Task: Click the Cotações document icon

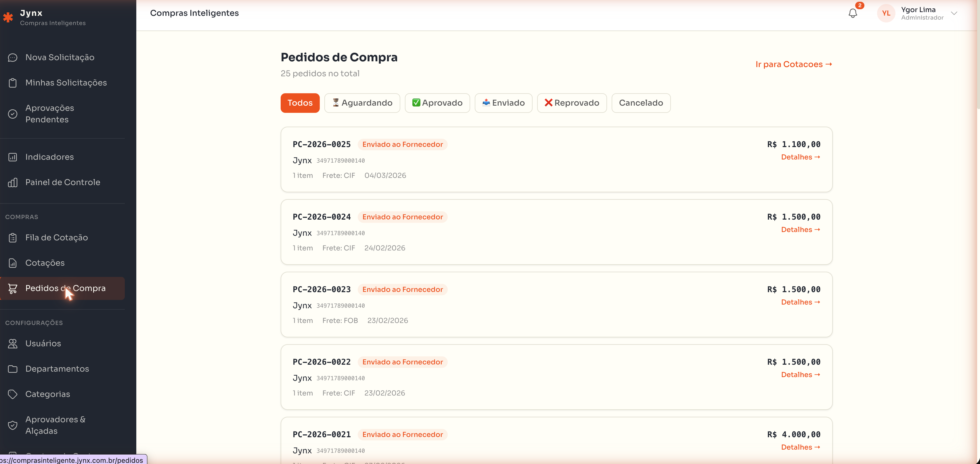Action: pyautogui.click(x=13, y=263)
